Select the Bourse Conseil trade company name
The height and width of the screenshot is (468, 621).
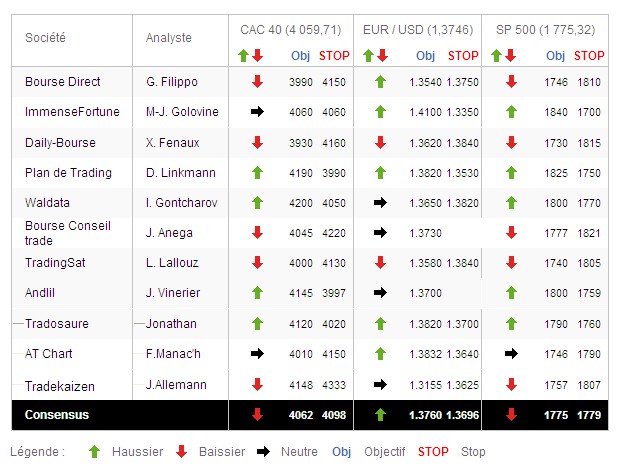pos(68,233)
